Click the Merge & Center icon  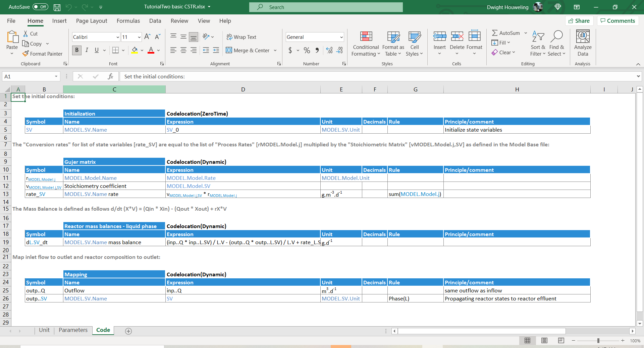pyautogui.click(x=229, y=50)
